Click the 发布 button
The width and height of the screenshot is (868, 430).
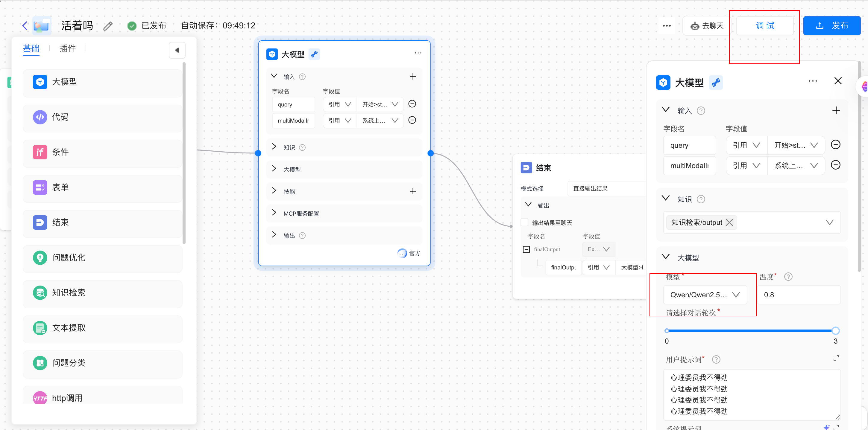tap(831, 25)
